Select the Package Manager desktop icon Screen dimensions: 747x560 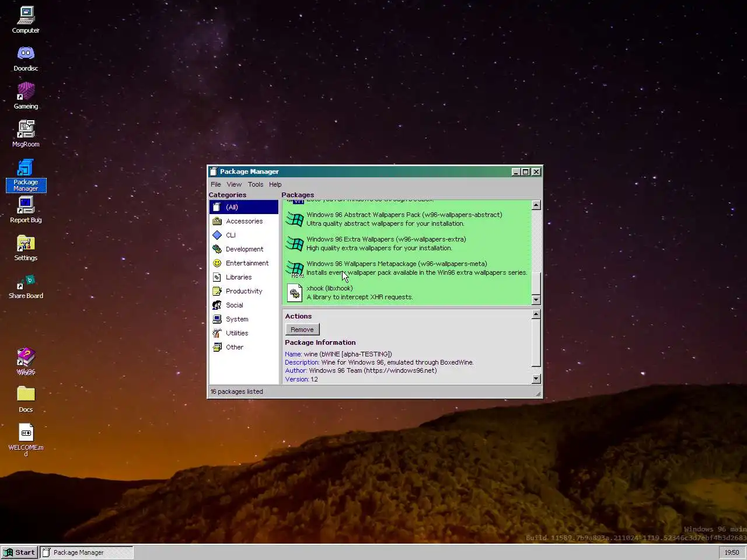(x=26, y=175)
